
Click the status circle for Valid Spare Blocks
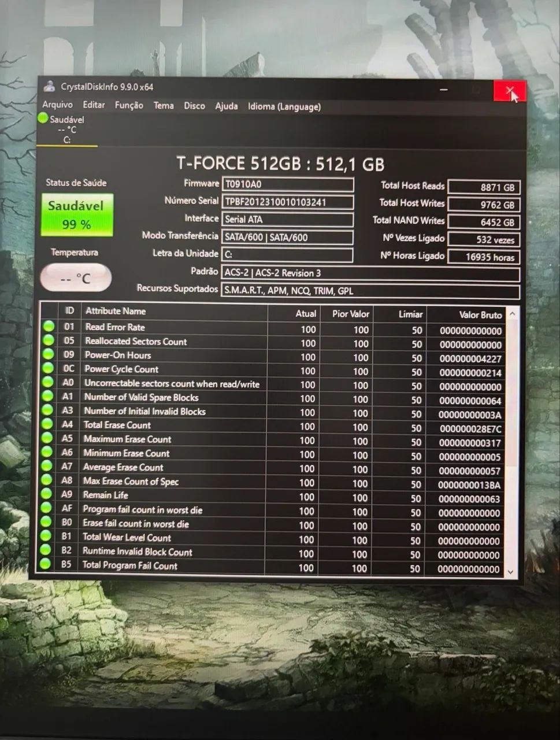click(x=48, y=396)
